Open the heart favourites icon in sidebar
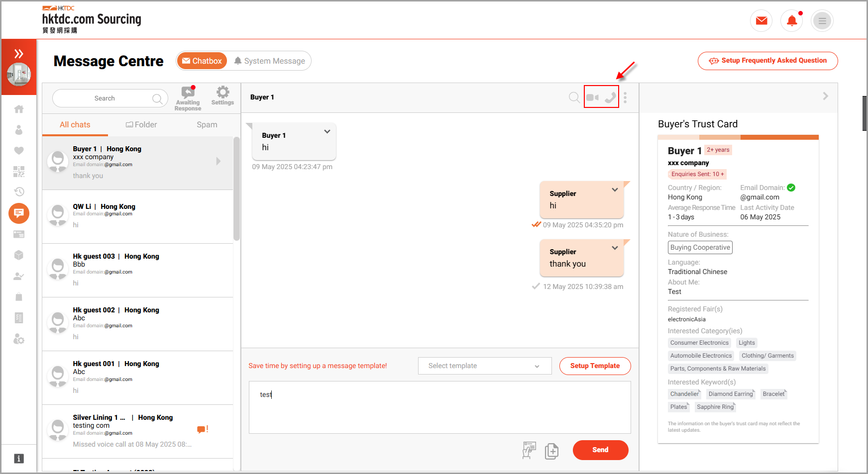Viewport: 868px width, 474px height. pyautogui.click(x=19, y=151)
